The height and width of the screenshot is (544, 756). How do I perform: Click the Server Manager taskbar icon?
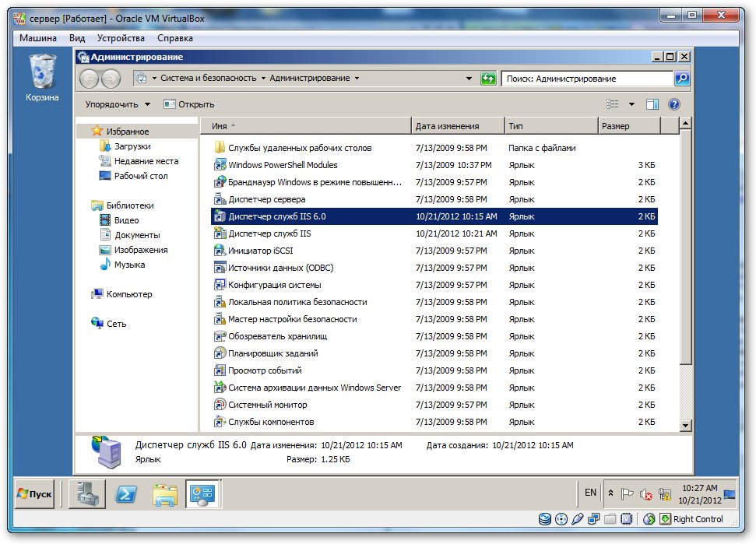pyautogui.click(x=86, y=494)
